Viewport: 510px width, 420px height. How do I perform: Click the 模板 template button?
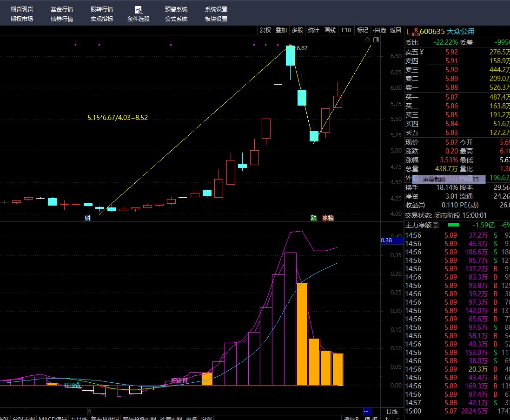coord(371,418)
